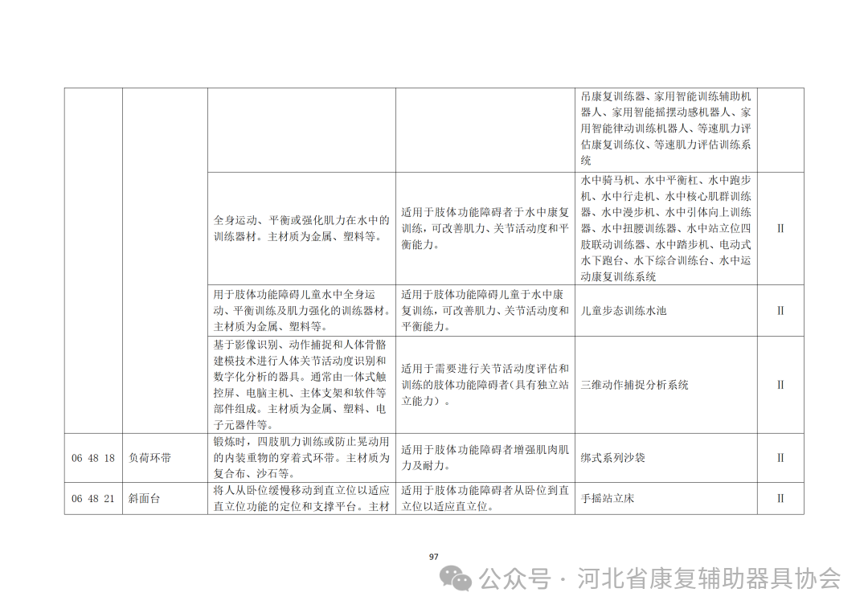Select the code cell 06 48 21

pyautogui.click(x=93, y=498)
